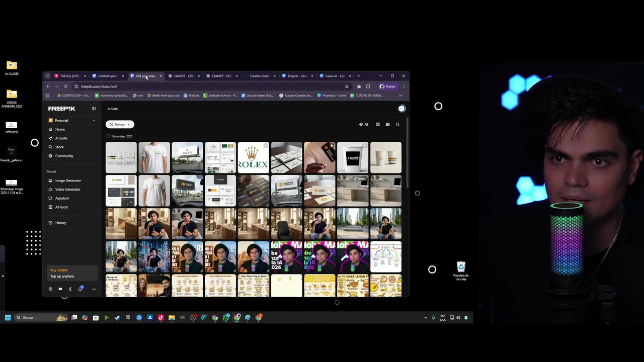Open CUADRO DE TAREA bookmark

pos(366,96)
